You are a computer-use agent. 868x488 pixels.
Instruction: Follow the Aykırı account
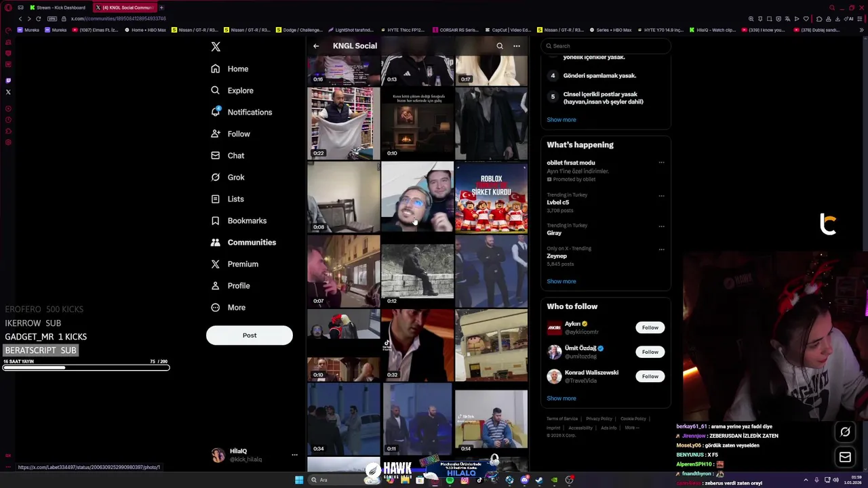(x=650, y=327)
